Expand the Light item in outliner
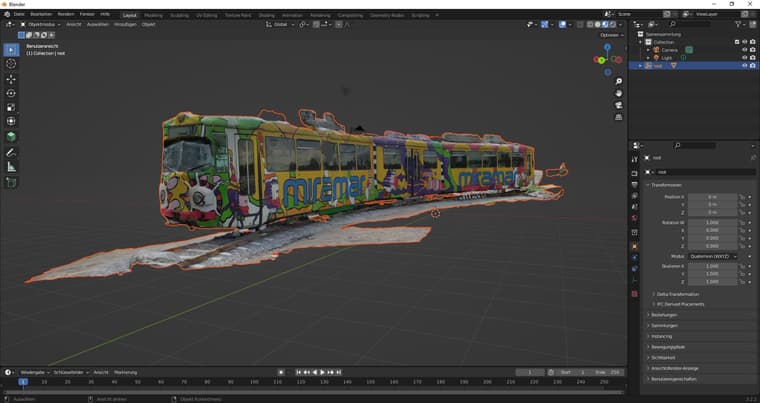Viewport: 760px width, 403px height. 649,58
